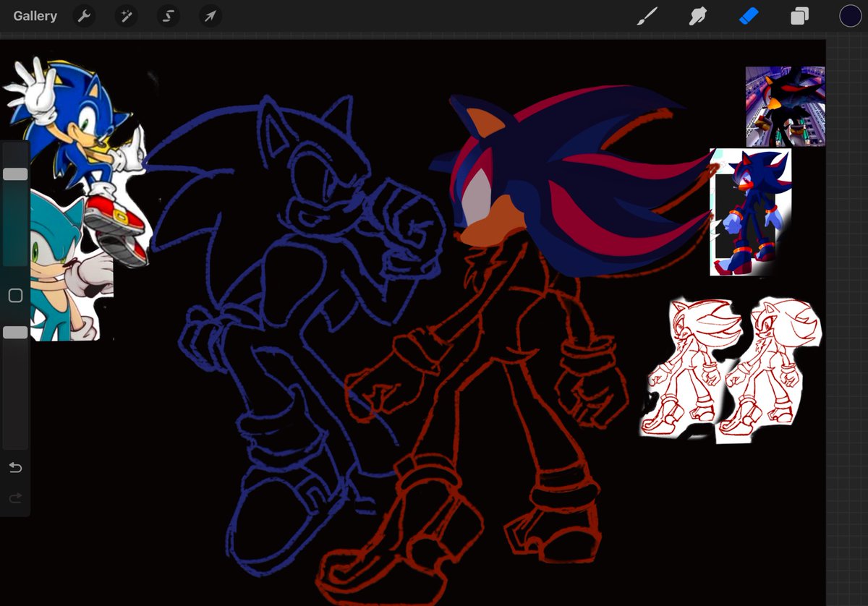Tap the Shadow city reference photo
The width and height of the screenshot is (868, 606).
click(785, 106)
